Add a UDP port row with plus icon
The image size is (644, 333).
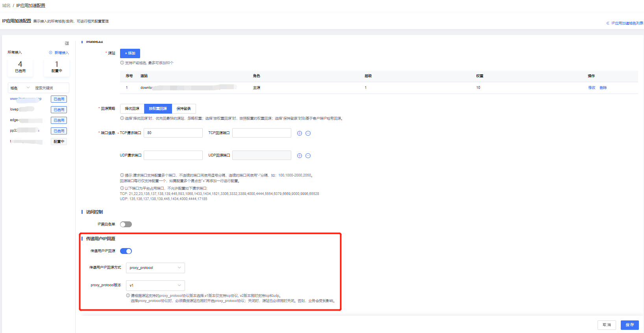(300, 156)
